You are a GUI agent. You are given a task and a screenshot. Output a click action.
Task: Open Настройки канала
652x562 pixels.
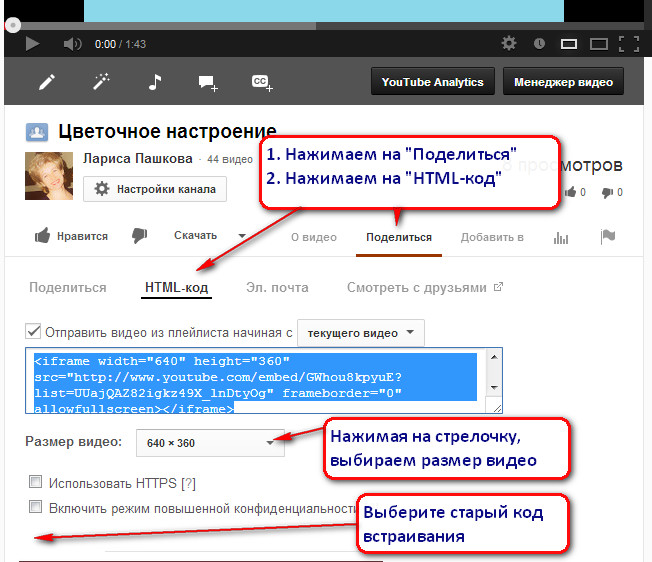155,189
